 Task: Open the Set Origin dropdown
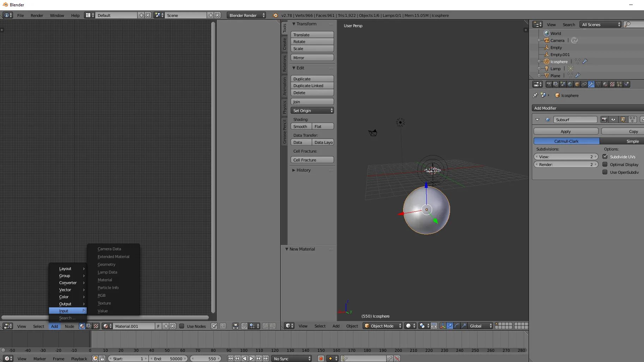coord(312,110)
